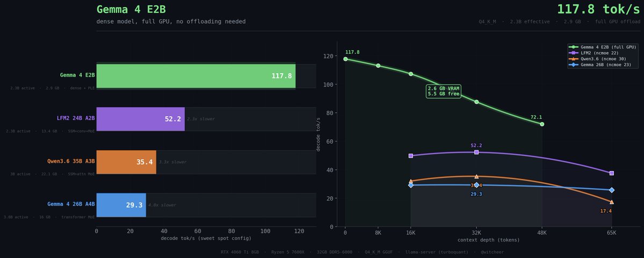Click '120' tick on line chart vertical axis
644x258 pixels.
[x=328, y=56]
